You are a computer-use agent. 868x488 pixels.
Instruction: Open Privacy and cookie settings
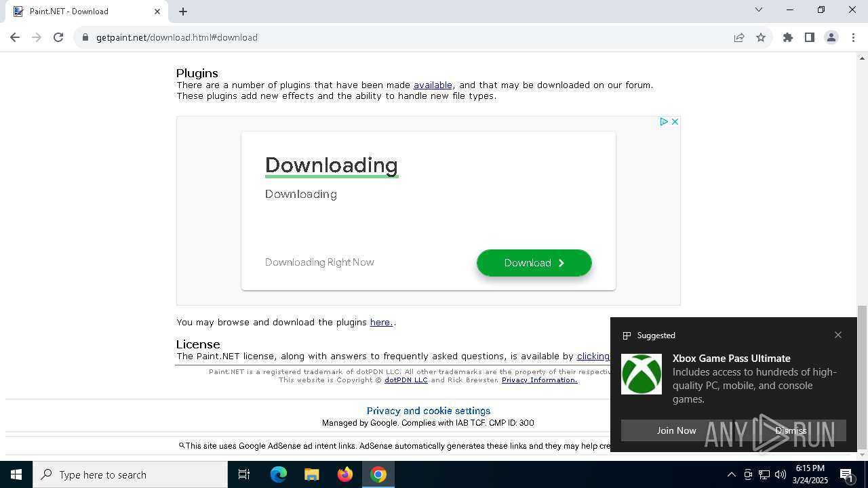(429, 411)
